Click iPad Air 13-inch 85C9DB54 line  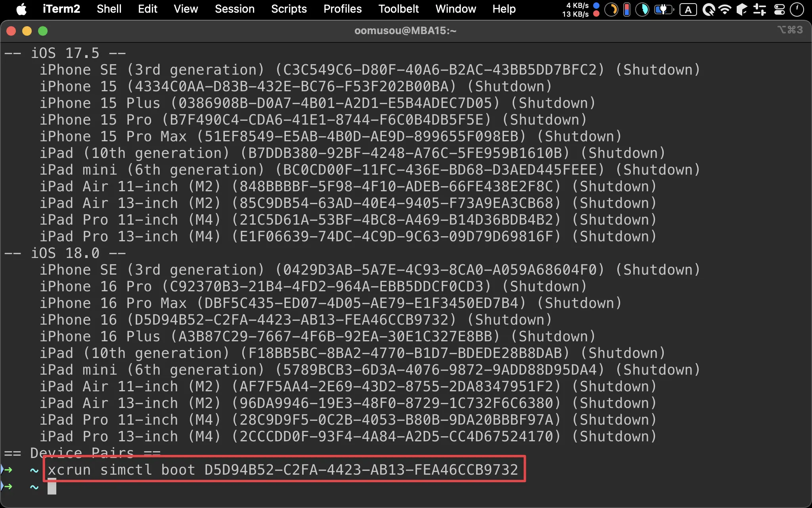(x=348, y=203)
